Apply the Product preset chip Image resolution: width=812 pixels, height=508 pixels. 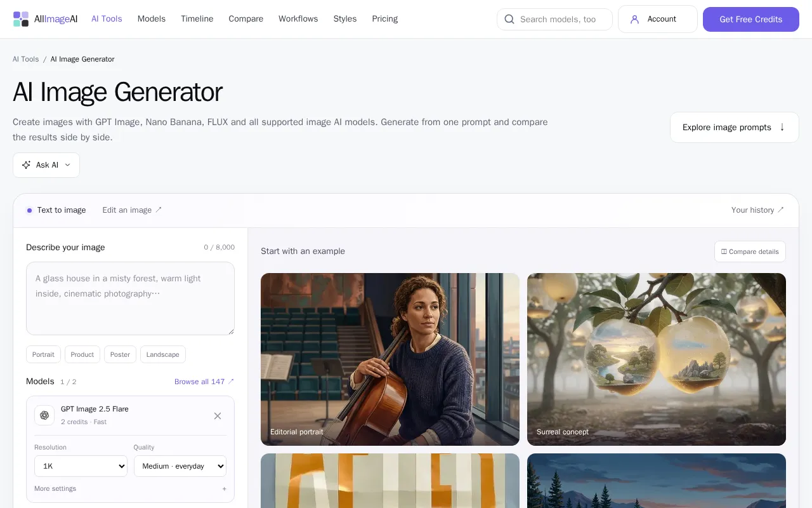[82, 354]
